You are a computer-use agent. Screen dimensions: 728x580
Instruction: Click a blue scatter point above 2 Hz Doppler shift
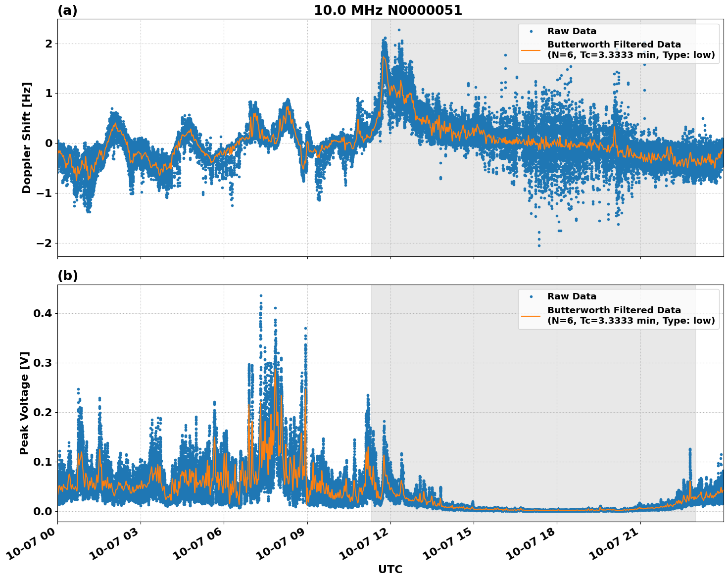click(398, 31)
